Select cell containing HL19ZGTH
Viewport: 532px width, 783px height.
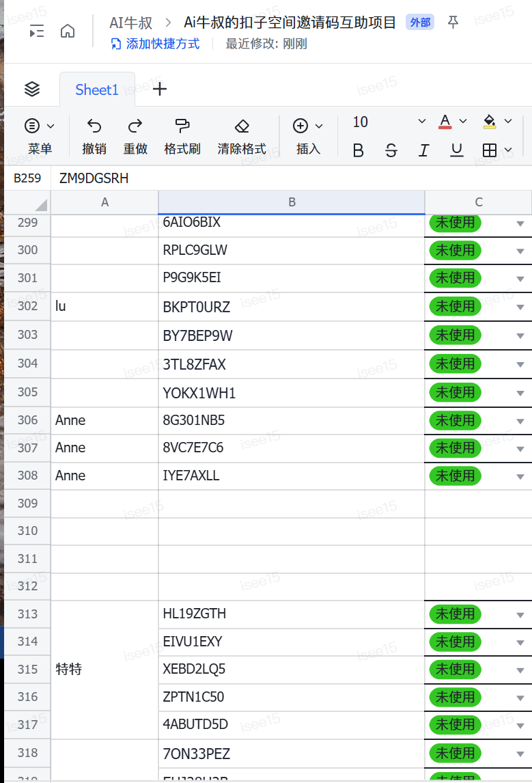292,614
